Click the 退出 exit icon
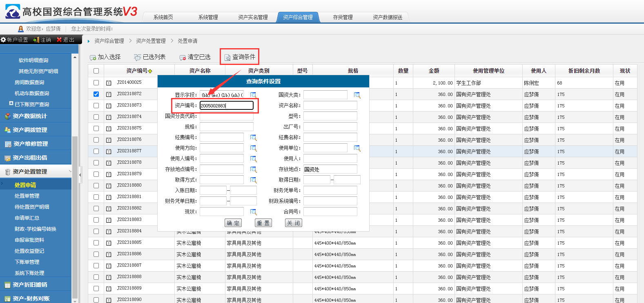 tap(59, 40)
